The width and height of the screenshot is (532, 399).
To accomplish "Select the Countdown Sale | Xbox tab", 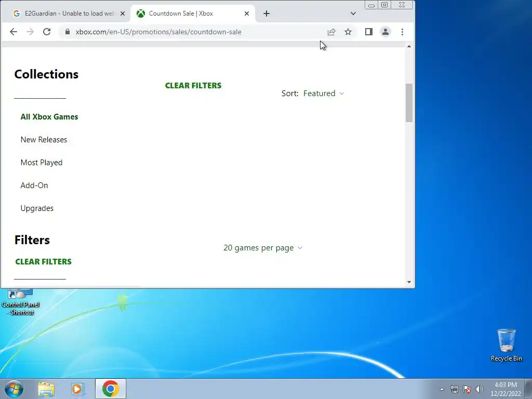I will [193, 14].
